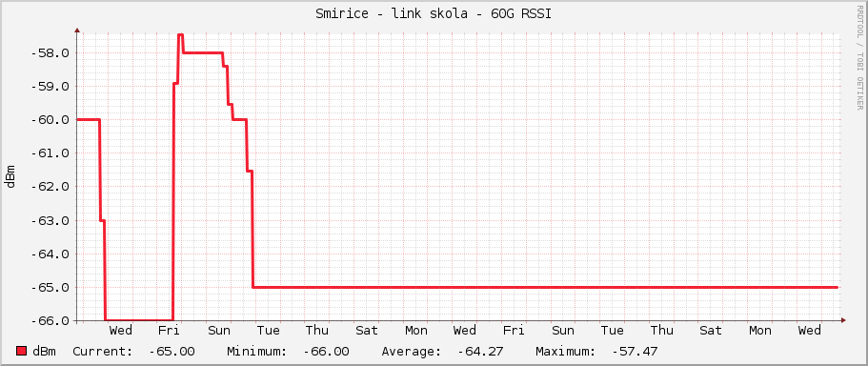This screenshot has height=366, width=868.
Task: Click the -64.0 y-axis tick label
Action: click(x=50, y=254)
